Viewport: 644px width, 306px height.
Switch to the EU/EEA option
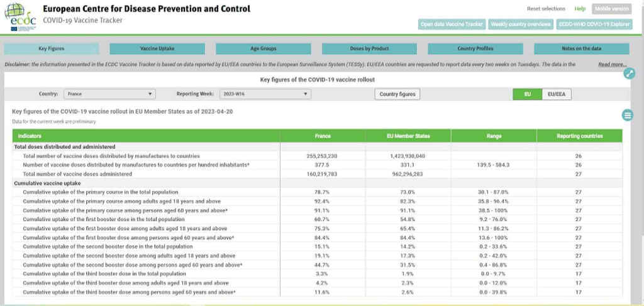tap(556, 94)
